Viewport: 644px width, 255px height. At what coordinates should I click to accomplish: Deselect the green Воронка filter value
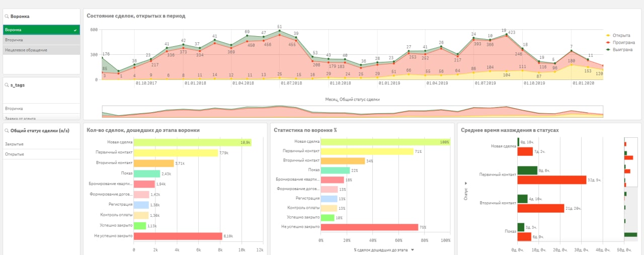[x=41, y=30]
